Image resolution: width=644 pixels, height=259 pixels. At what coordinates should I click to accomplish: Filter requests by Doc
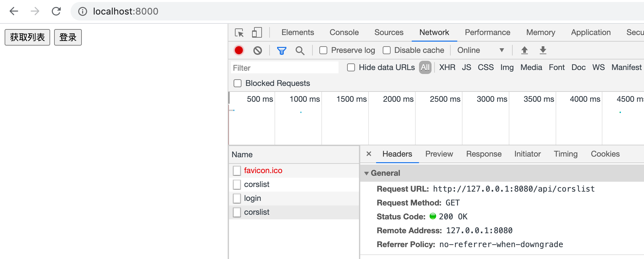(x=578, y=67)
